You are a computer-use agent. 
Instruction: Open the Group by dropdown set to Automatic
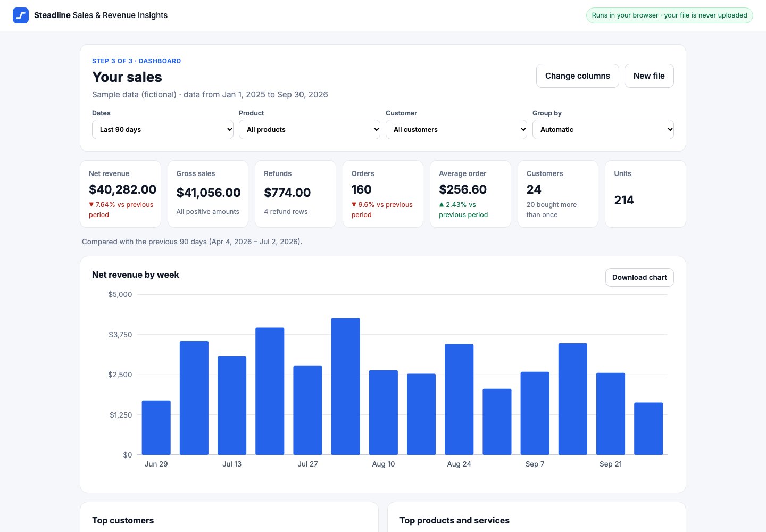pyautogui.click(x=603, y=129)
